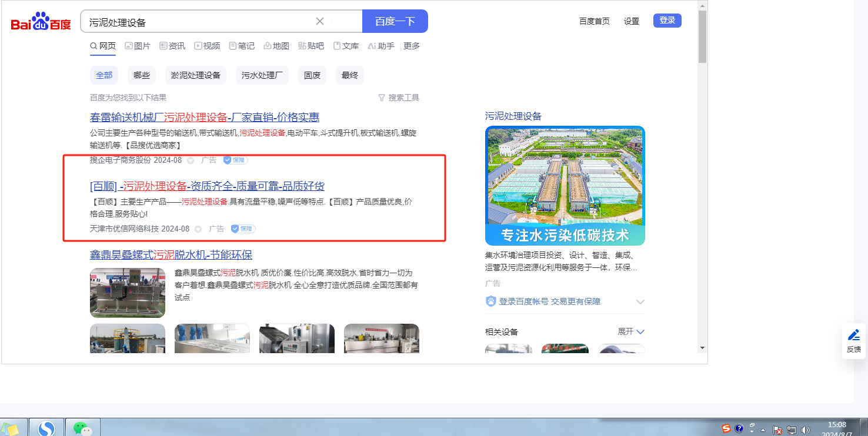Viewport: 868px width, 436px height.
Task: Clear the search box with the X icon
Action: click(x=320, y=22)
